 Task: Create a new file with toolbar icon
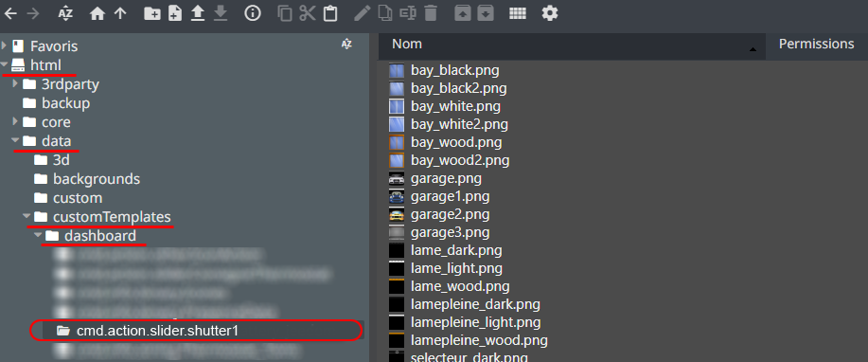[x=175, y=14]
